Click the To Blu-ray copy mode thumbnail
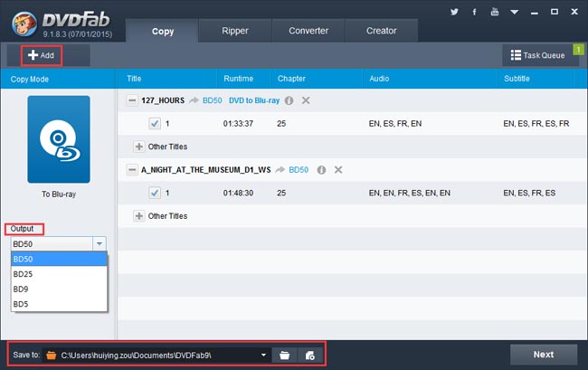588x370 pixels. pos(59,139)
